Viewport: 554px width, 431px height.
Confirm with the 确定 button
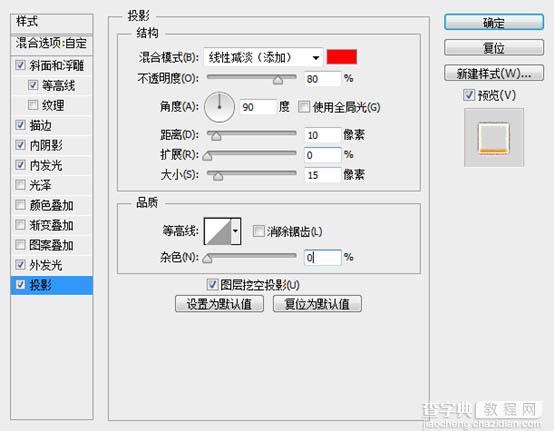point(494,23)
